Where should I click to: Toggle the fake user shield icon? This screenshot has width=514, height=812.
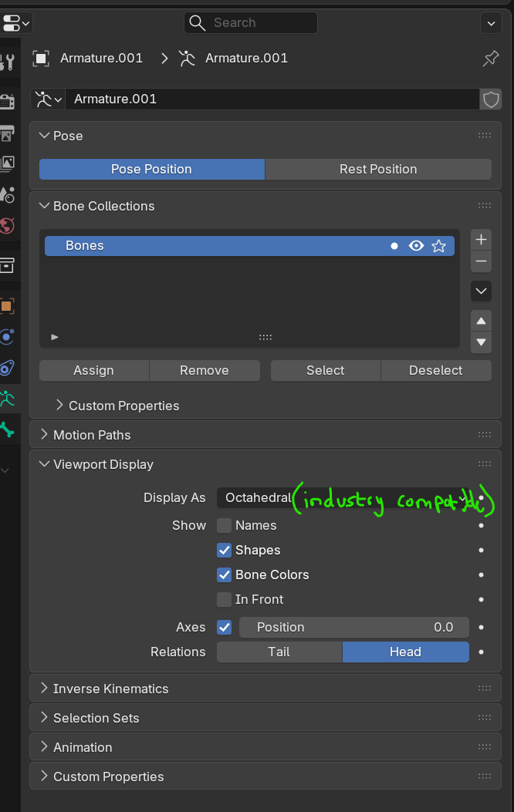(491, 99)
